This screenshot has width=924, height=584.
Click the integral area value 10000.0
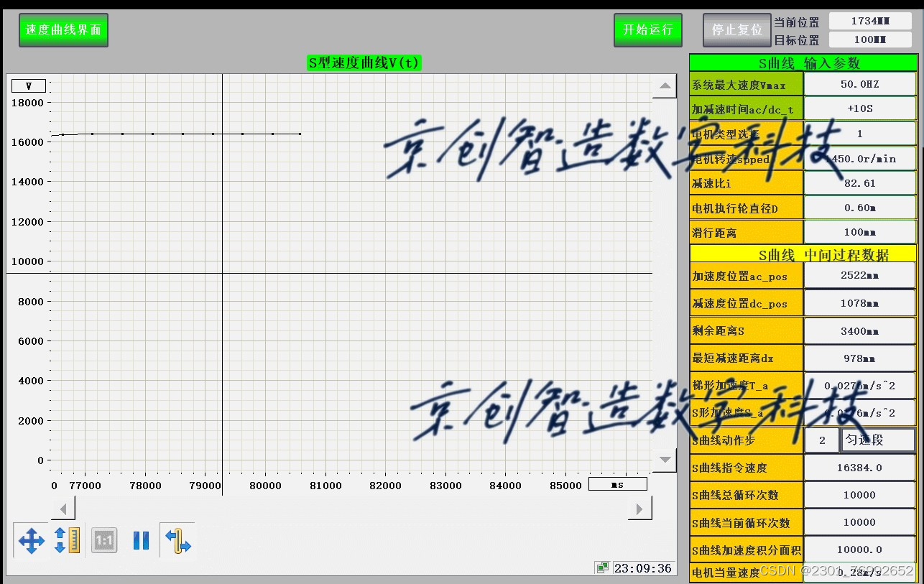click(x=860, y=550)
